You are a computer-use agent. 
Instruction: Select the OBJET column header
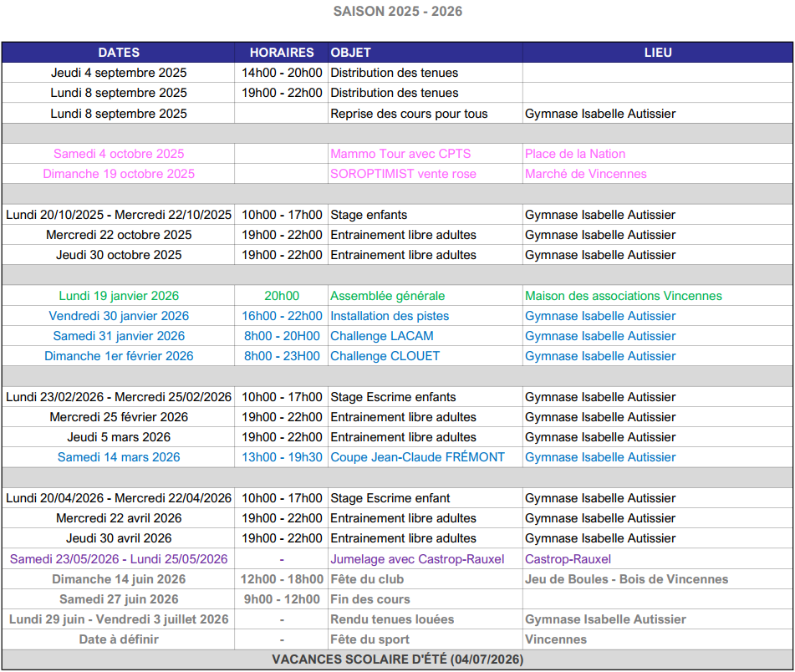(x=351, y=53)
